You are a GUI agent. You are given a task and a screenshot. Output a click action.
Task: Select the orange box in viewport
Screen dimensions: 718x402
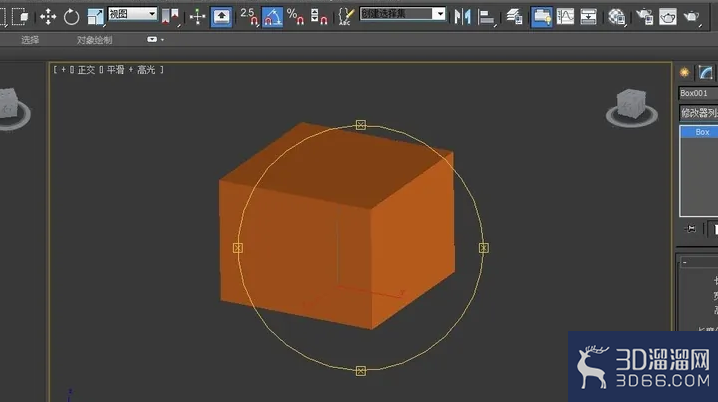[x=337, y=225]
